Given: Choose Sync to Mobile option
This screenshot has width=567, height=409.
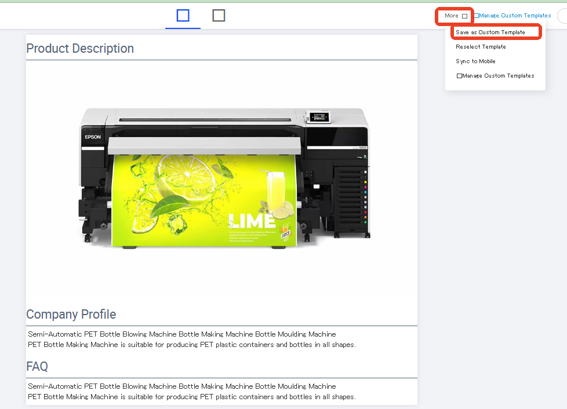Looking at the screenshot, I should (475, 61).
